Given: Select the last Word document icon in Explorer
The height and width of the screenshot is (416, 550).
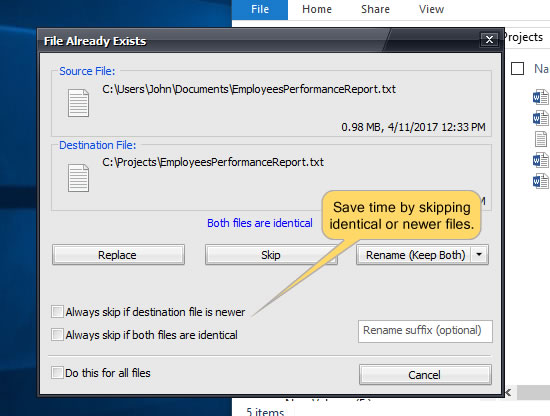Looking at the screenshot, I should click(x=541, y=181).
